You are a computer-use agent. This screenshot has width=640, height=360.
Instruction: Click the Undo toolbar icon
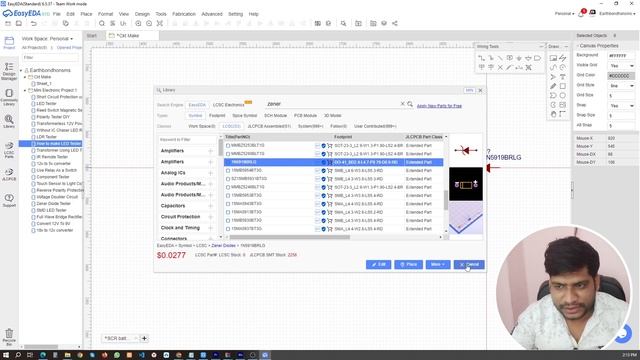tap(33, 24)
